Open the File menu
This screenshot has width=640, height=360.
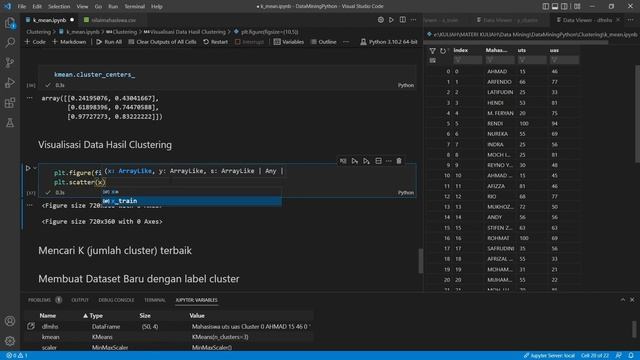(x=22, y=7)
